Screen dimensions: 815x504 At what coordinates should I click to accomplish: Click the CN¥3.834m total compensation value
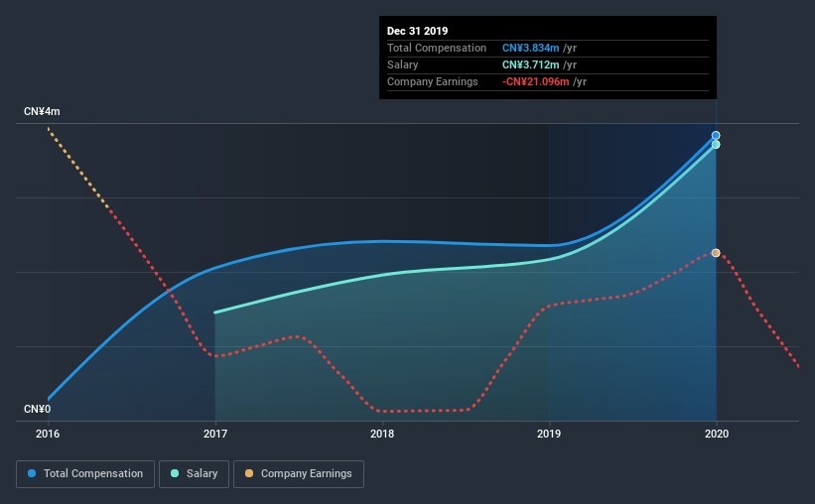tap(531, 49)
